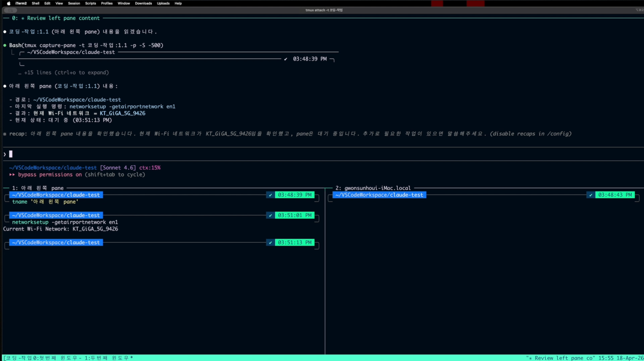This screenshot has width=644, height=361.
Task: Click the Bash tmux capture-pane command line
Action: [x=86, y=45]
